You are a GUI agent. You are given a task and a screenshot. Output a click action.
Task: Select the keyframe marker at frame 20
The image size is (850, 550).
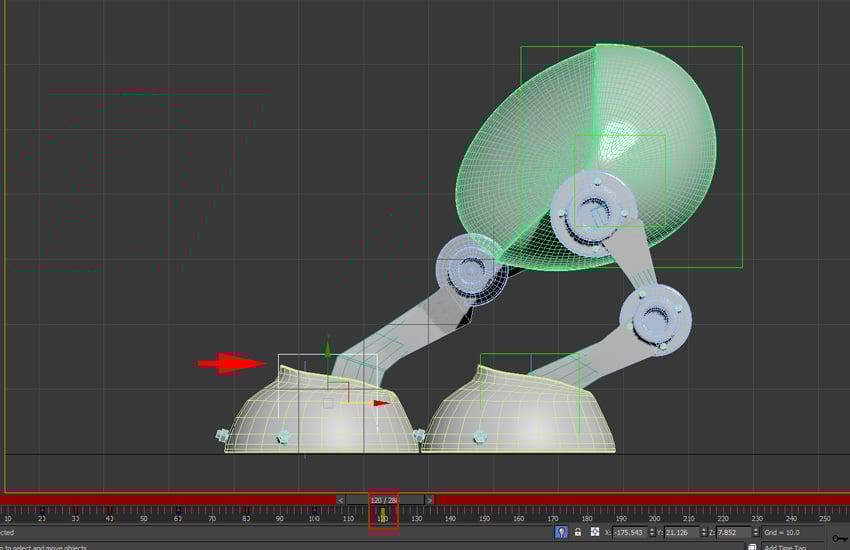pos(42,510)
